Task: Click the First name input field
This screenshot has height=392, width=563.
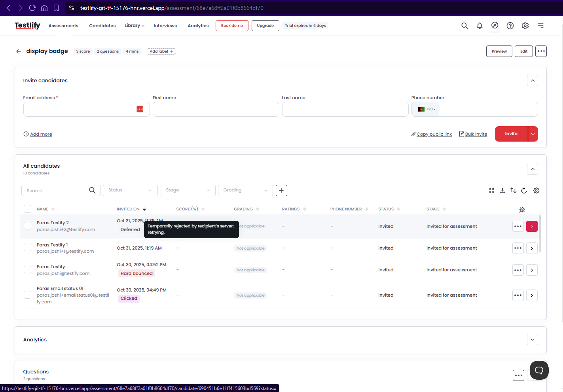Action: (x=216, y=109)
